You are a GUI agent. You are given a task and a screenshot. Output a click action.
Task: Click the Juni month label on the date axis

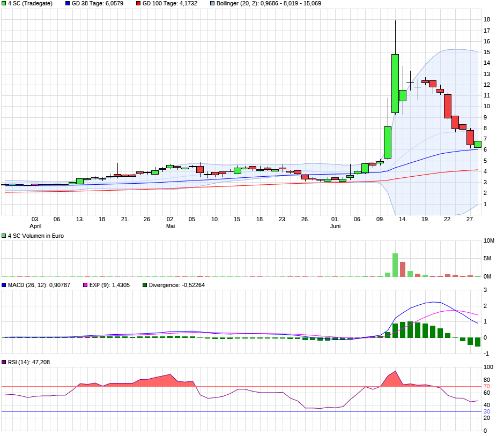point(335,227)
